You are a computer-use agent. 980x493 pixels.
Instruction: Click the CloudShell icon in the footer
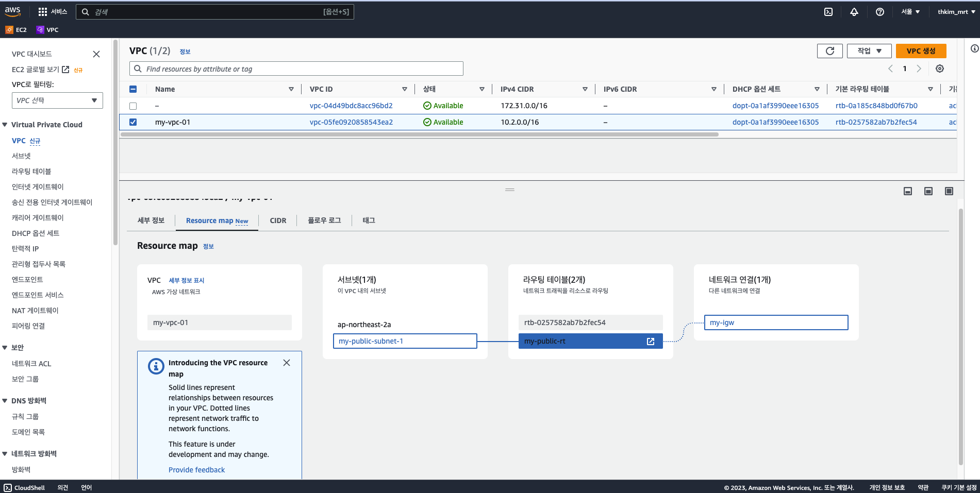[8, 488]
